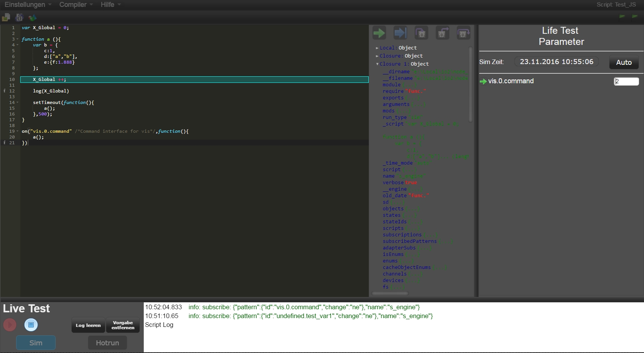Toggle the Sim mode button

point(36,343)
